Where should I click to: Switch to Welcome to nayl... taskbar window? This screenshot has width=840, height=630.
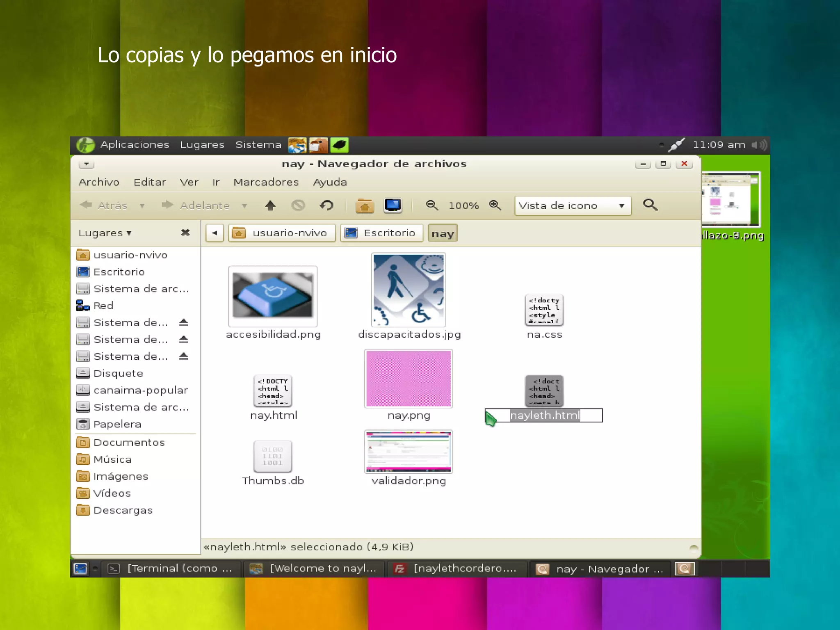click(315, 568)
